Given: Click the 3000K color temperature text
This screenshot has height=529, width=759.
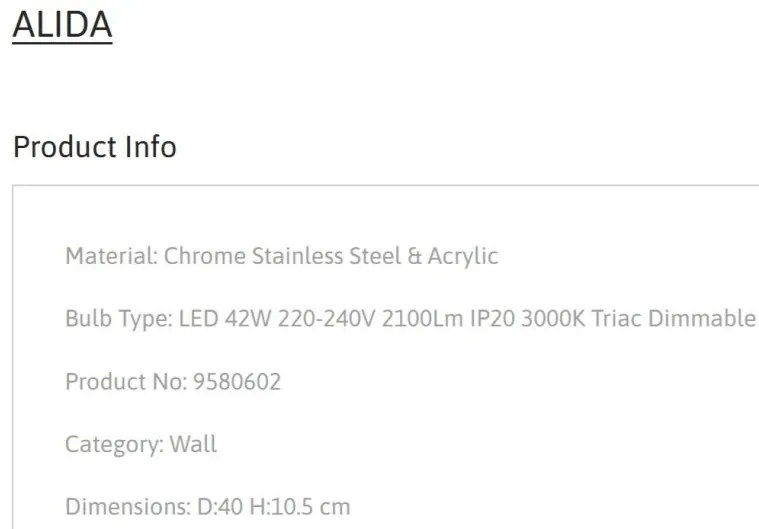Looking at the screenshot, I should click(553, 319).
